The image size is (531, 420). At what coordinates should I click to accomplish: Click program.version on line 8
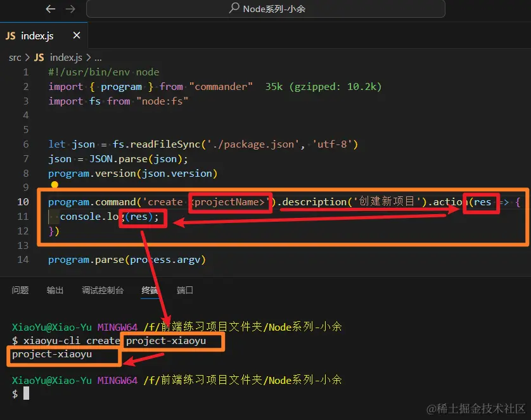click(x=92, y=174)
